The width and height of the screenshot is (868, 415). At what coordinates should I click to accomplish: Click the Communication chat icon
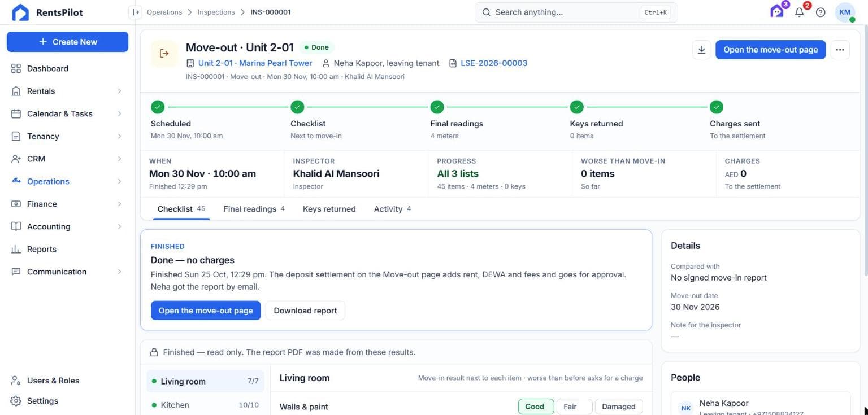(16, 272)
